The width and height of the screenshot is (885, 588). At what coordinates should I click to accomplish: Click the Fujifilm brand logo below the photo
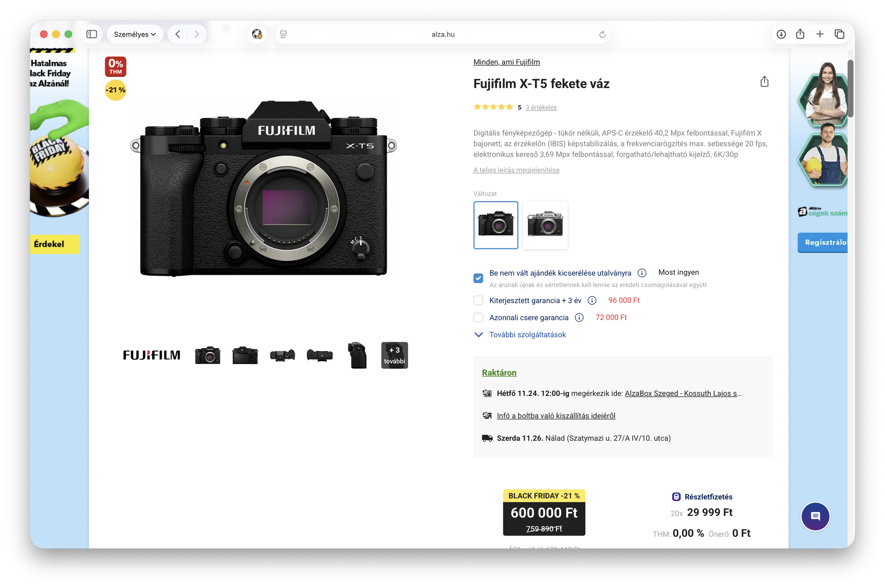pos(152,355)
